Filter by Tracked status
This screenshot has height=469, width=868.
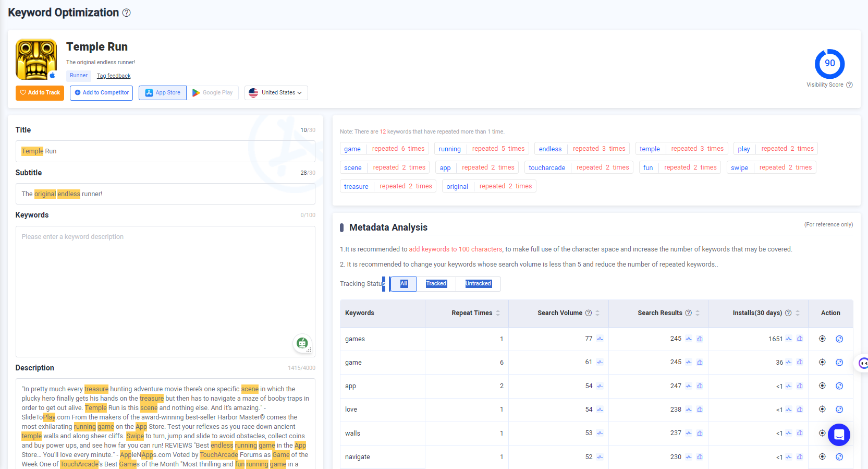[x=436, y=284]
